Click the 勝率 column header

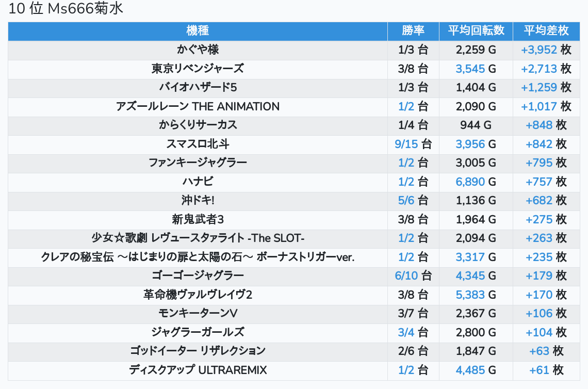coord(413,31)
